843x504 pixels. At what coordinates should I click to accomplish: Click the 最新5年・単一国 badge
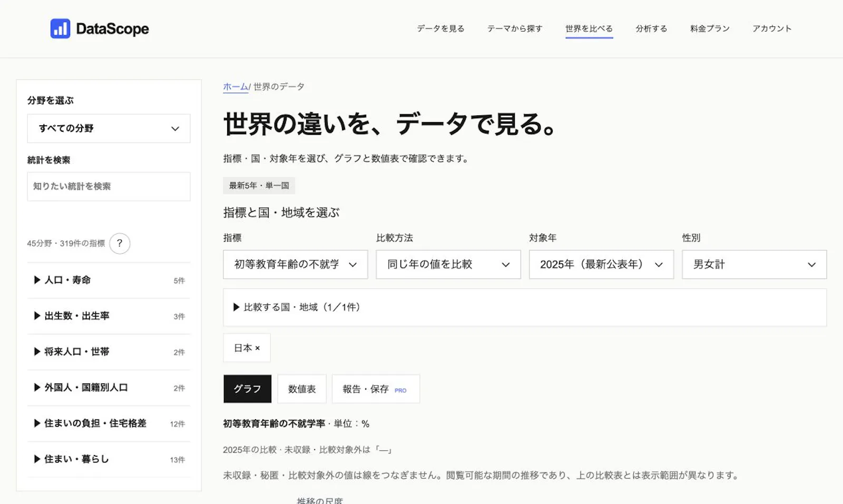259,185
